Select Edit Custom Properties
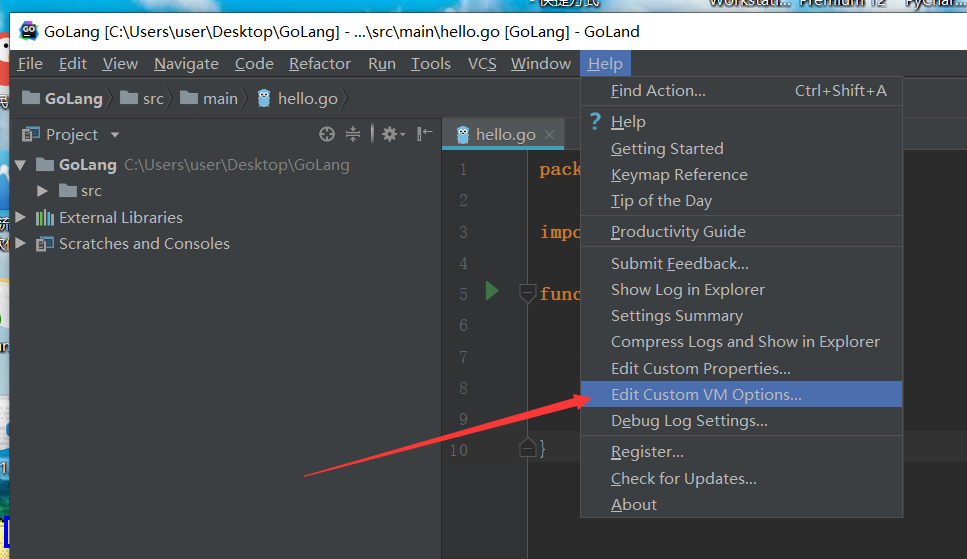This screenshot has height=559, width=967. (741, 368)
